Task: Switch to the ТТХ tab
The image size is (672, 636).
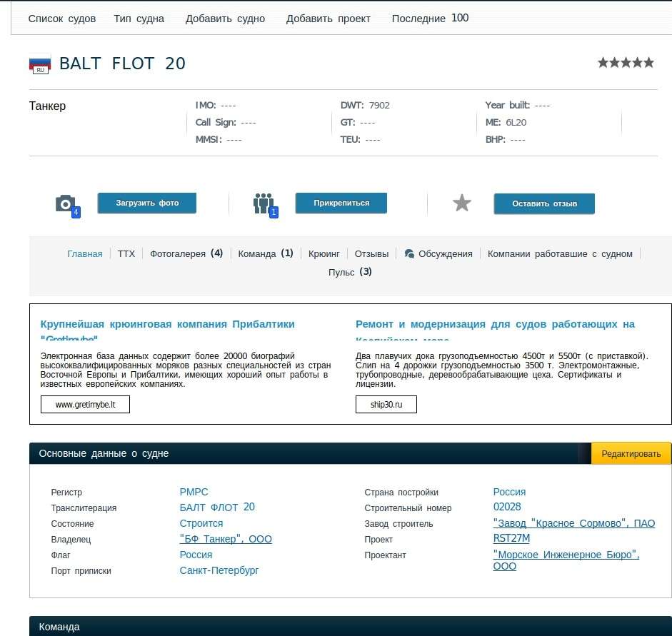Action: (126, 253)
